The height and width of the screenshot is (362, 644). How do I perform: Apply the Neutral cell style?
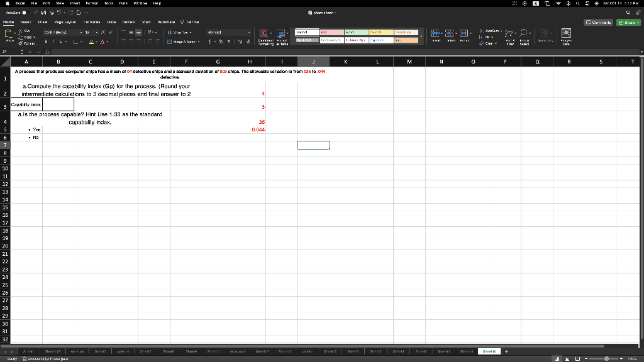coord(381,32)
